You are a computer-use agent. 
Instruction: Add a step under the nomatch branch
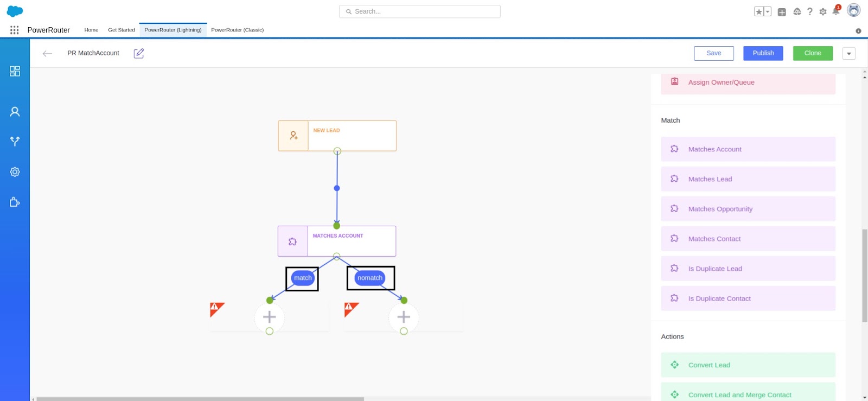pyautogui.click(x=404, y=317)
